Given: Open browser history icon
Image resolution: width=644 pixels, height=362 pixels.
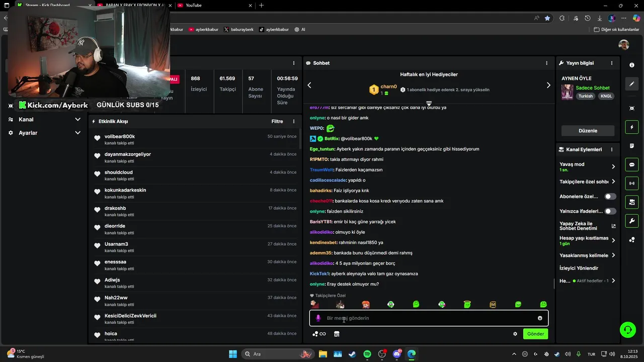Looking at the screenshot, I should pyautogui.click(x=588, y=18).
